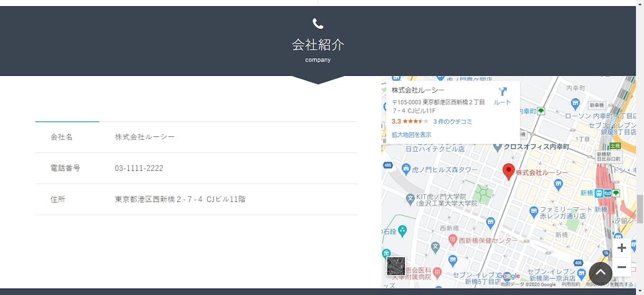Click phone number 03-1111-2222

[x=139, y=168]
